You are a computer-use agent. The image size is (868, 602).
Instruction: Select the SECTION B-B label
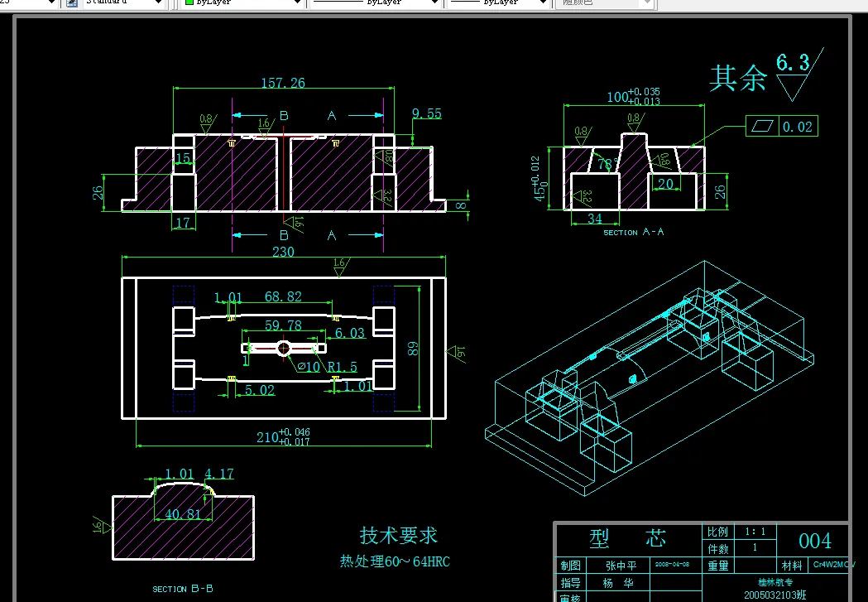point(183,589)
